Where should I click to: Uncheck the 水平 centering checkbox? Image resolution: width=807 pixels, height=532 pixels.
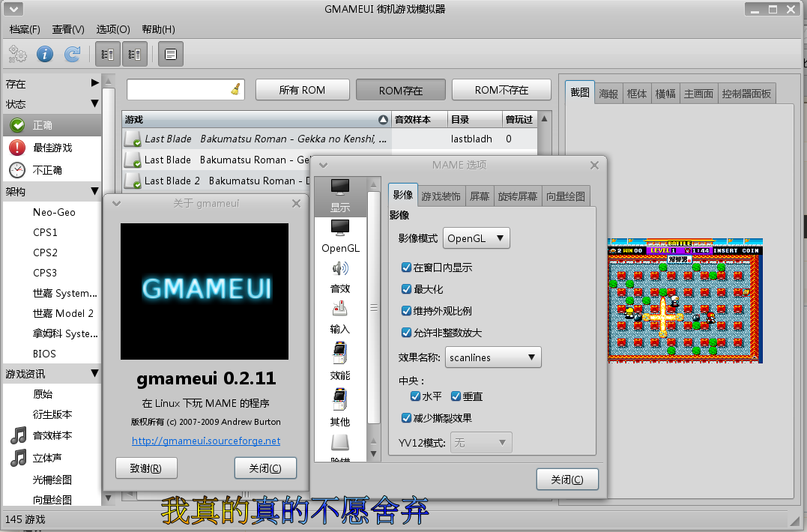point(415,396)
